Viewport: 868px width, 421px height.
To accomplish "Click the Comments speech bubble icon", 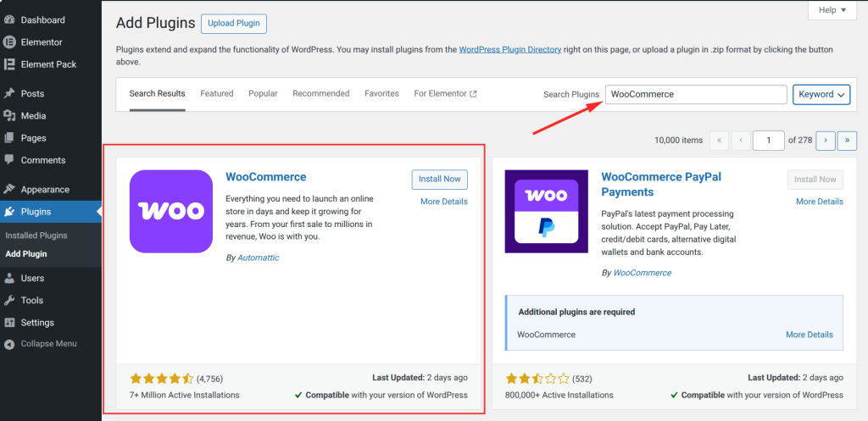I will [8, 160].
